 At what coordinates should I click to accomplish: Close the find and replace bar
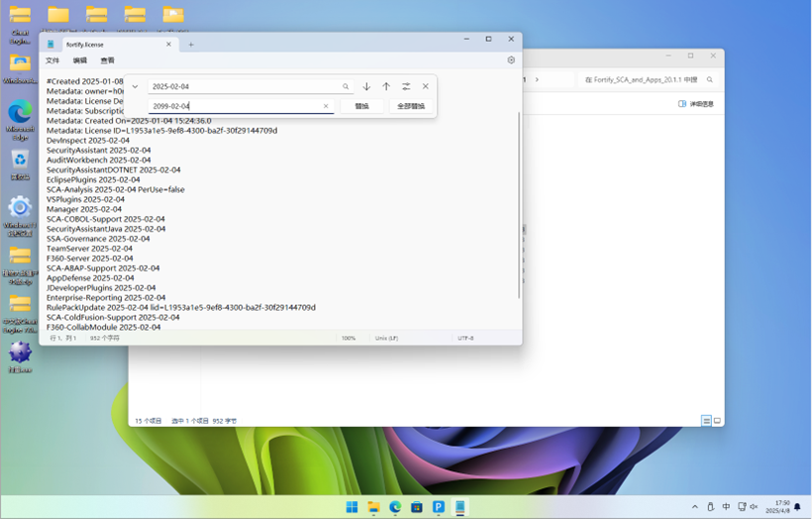425,86
